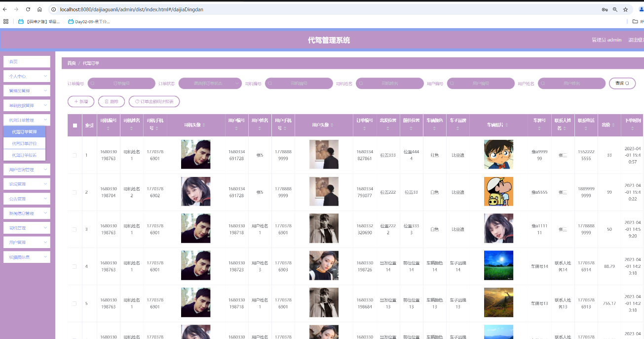This screenshot has height=339, width=644.
Task: Expand the 论坛管理 sidebar menu
Action: pyautogui.click(x=27, y=184)
